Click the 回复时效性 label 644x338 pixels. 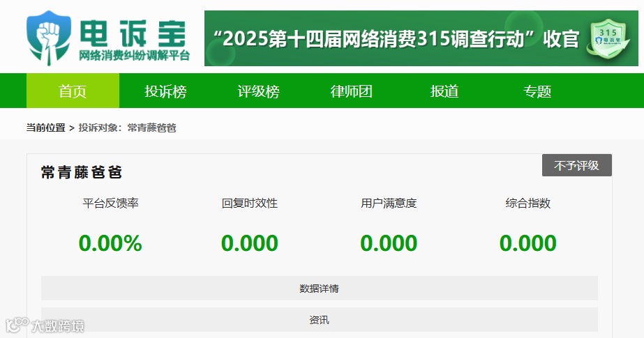(x=250, y=203)
